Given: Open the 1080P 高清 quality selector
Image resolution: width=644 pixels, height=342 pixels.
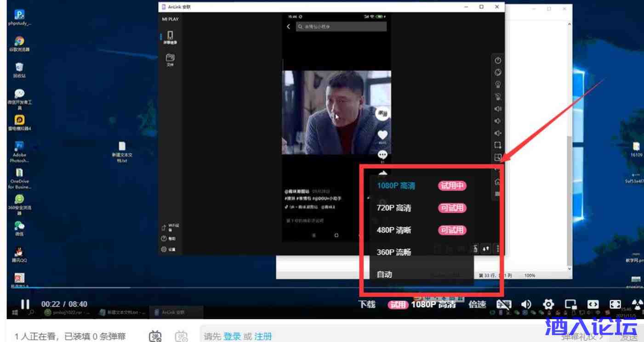Looking at the screenshot, I should [x=433, y=304].
